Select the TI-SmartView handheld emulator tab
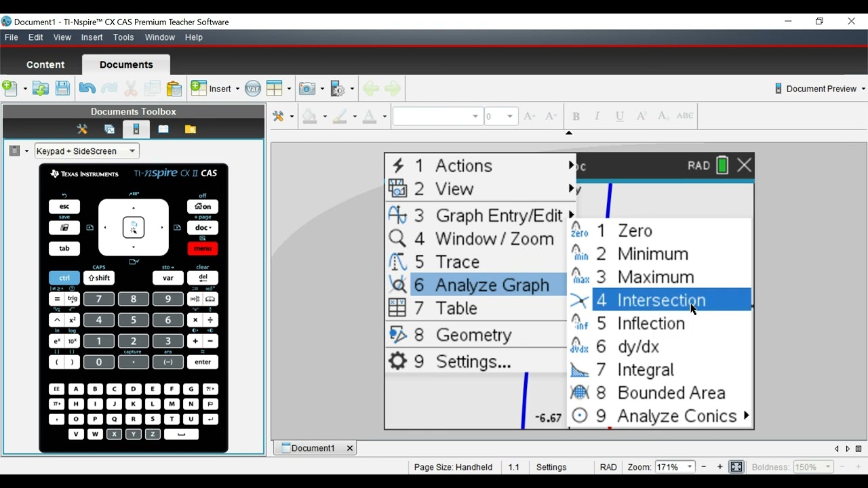868x488 pixels. (x=136, y=129)
